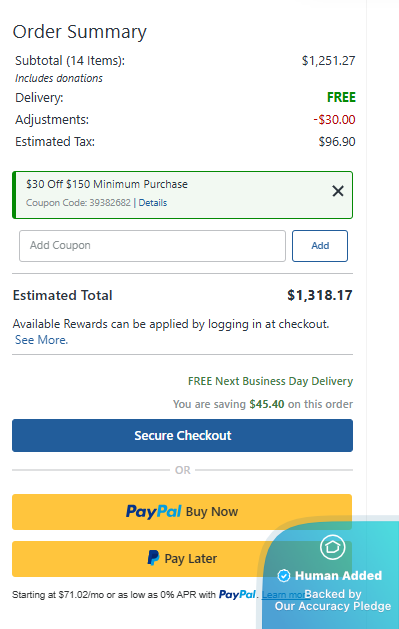
Task: Pay using PayPal Buy Now button
Action: coord(182,512)
